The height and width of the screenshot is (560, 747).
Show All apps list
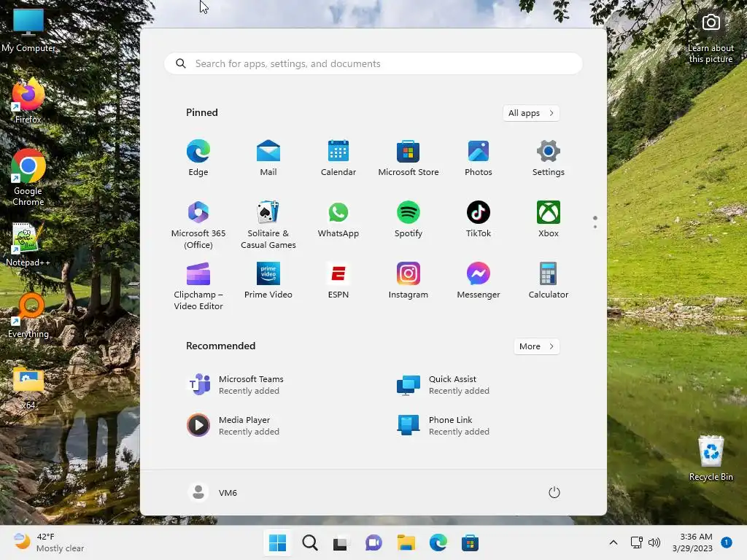click(x=531, y=113)
